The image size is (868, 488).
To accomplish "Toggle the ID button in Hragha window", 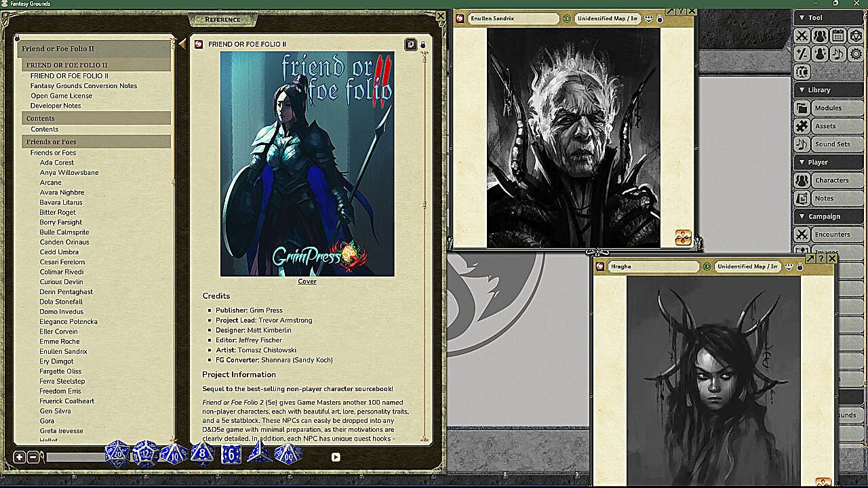I will click(707, 266).
